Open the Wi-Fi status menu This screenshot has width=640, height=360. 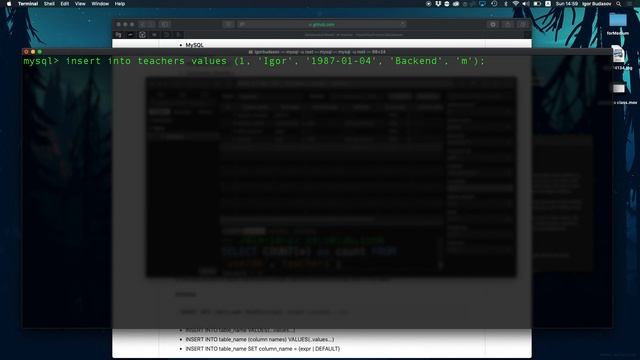point(516,4)
